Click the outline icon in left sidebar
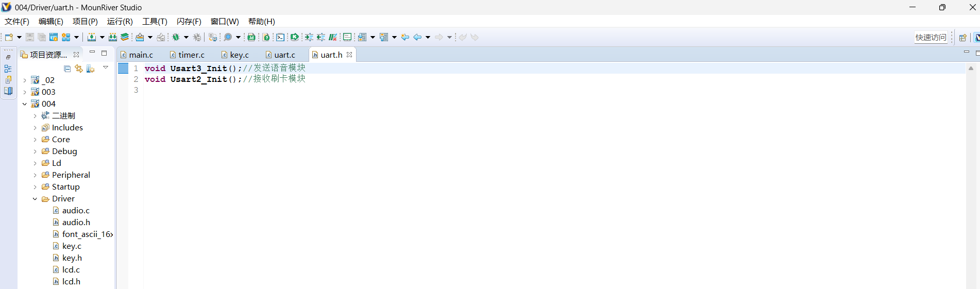980x289 pixels. click(x=8, y=69)
